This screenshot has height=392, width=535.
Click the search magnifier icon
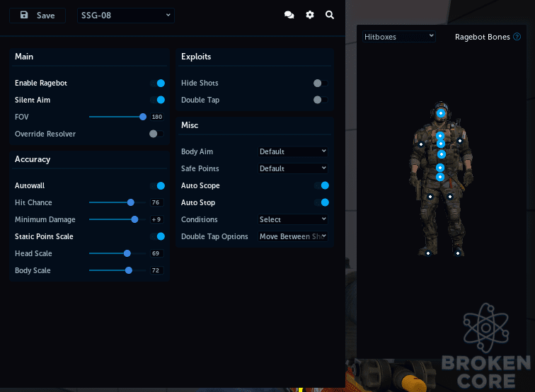click(330, 15)
